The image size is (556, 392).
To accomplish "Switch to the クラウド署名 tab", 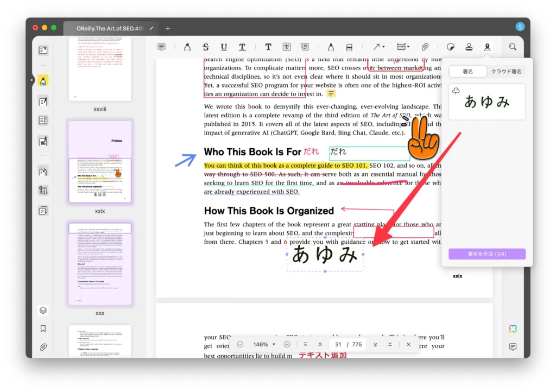I will click(x=506, y=72).
